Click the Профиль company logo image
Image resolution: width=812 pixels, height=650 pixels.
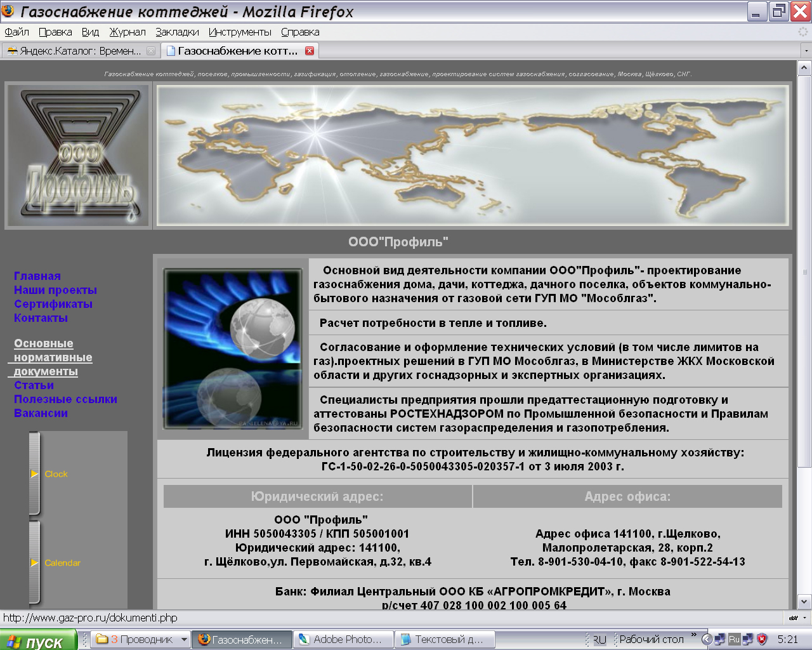click(x=78, y=156)
